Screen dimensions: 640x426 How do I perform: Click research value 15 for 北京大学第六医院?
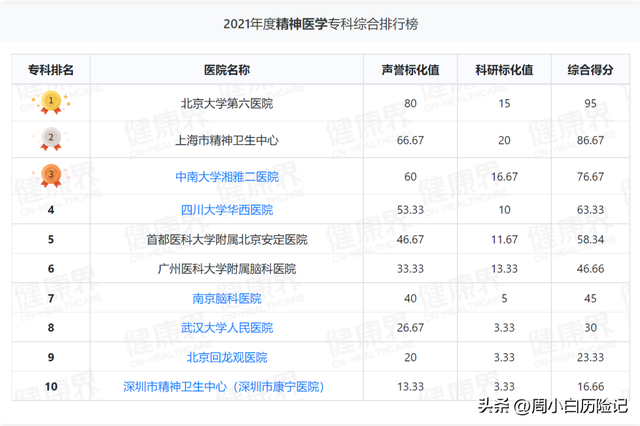[504, 103]
